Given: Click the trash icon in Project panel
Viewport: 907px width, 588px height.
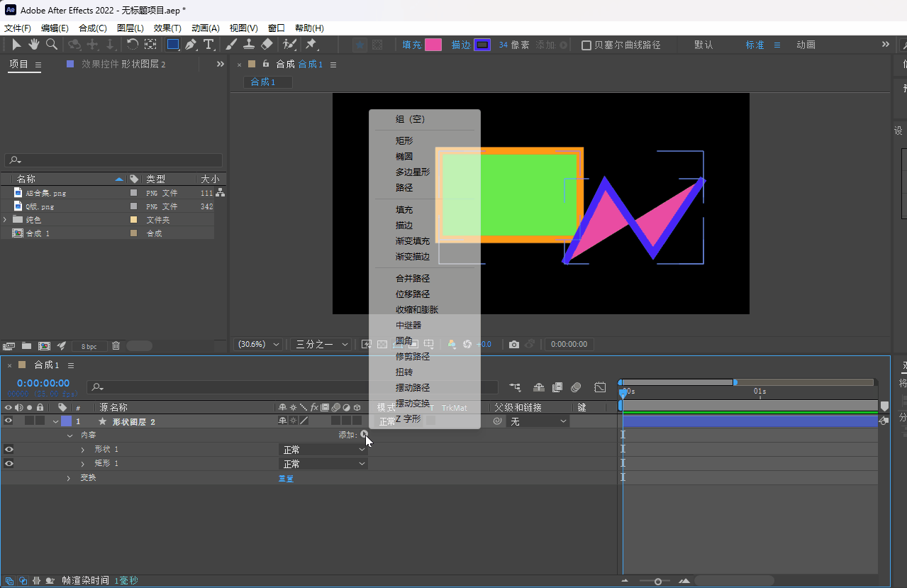Looking at the screenshot, I should 116,346.
